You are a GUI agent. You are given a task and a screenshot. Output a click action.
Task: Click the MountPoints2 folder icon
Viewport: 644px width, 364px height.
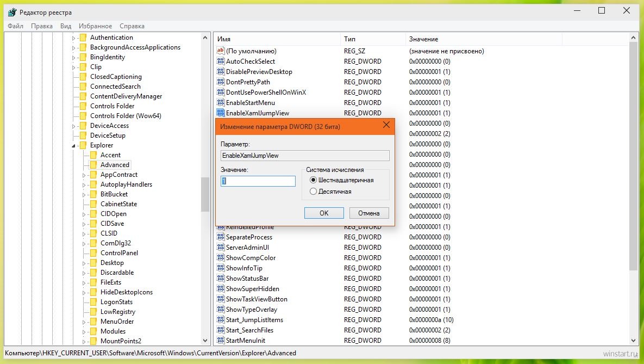pyautogui.click(x=93, y=341)
